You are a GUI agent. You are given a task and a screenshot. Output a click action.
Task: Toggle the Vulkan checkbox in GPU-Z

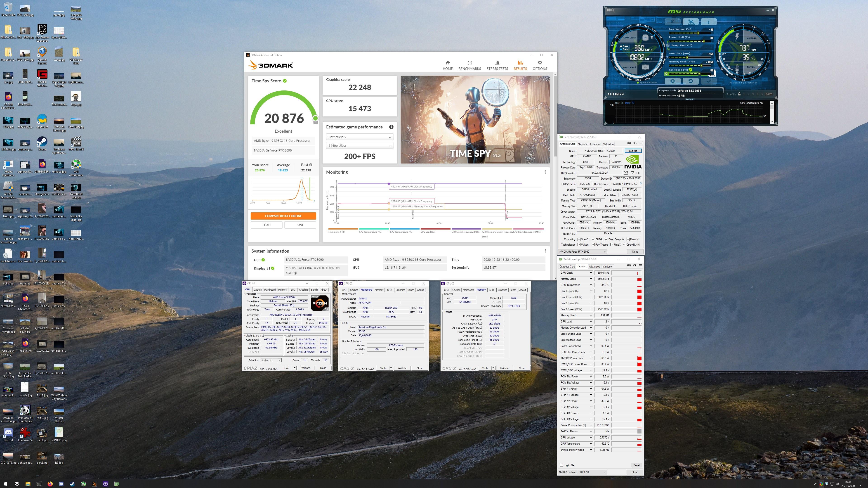point(579,245)
